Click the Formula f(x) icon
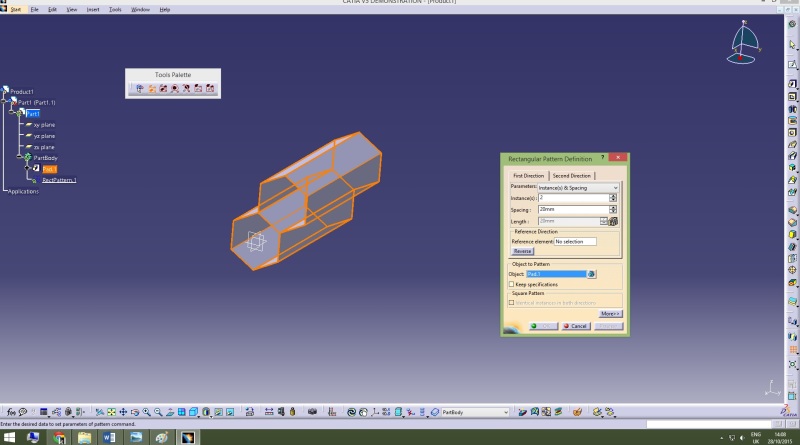The width and height of the screenshot is (800, 445). (11, 412)
